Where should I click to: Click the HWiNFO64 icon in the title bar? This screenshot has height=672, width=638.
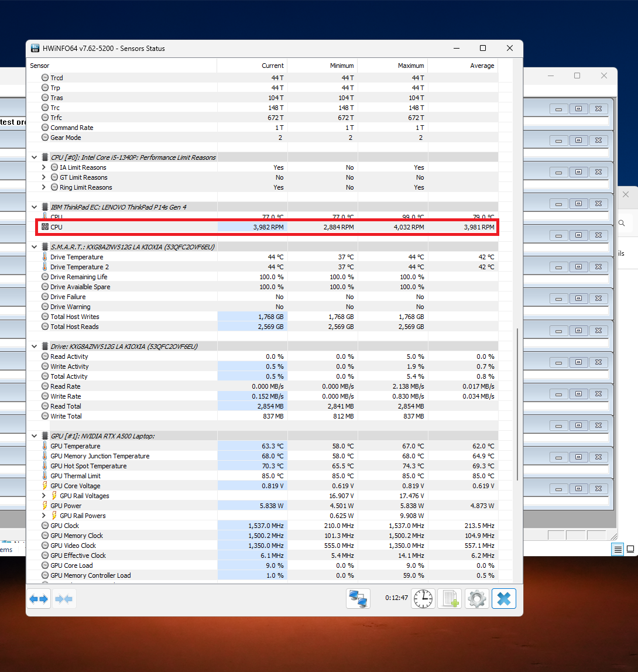36,49
